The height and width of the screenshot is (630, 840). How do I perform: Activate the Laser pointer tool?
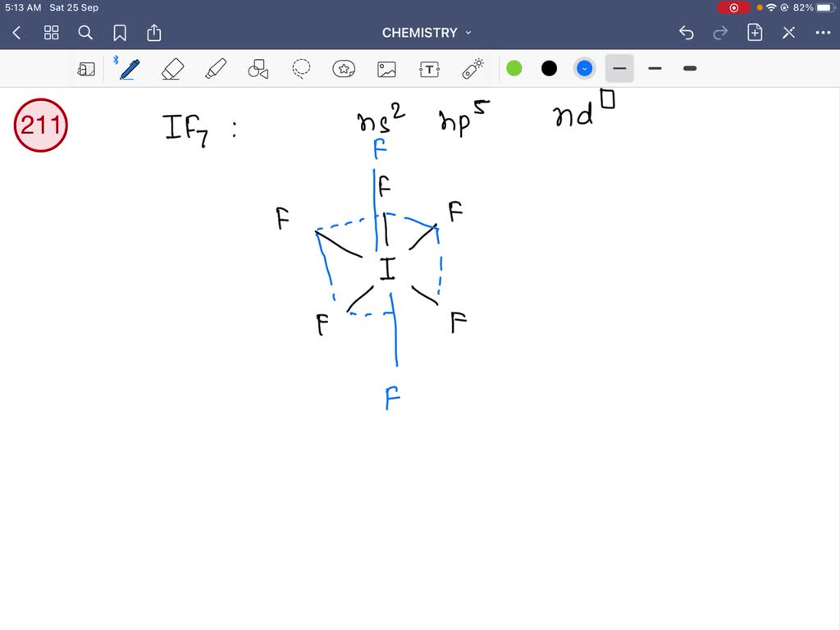point(471,69)
